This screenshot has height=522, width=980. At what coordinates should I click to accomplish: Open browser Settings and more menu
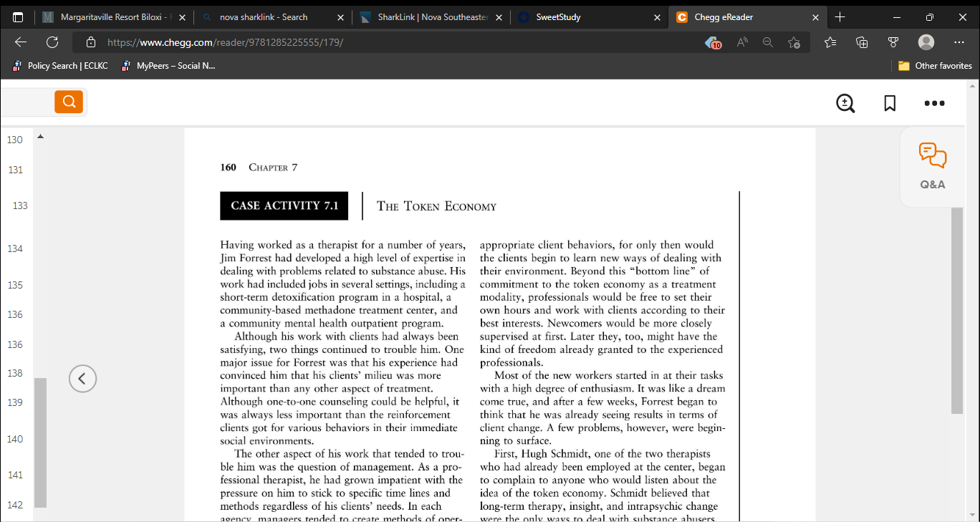[959, 42]
